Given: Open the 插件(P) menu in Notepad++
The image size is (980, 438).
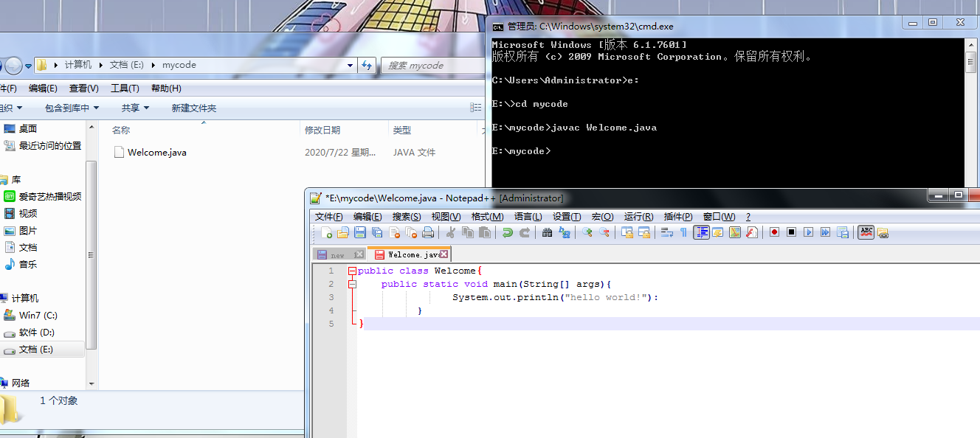Looking at the screenshot, I should click(678, 217).
